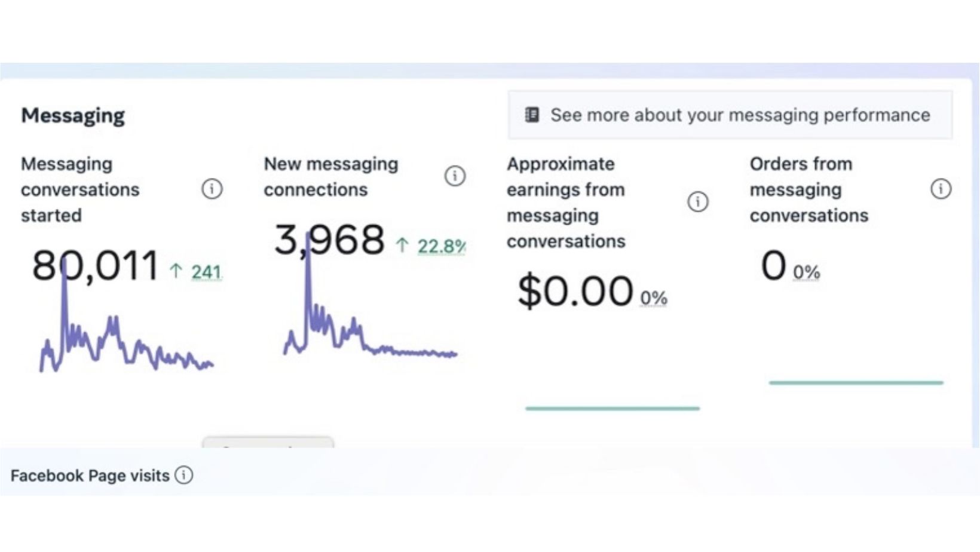Click the $0.00 approximate earnings value

point(575,292)
